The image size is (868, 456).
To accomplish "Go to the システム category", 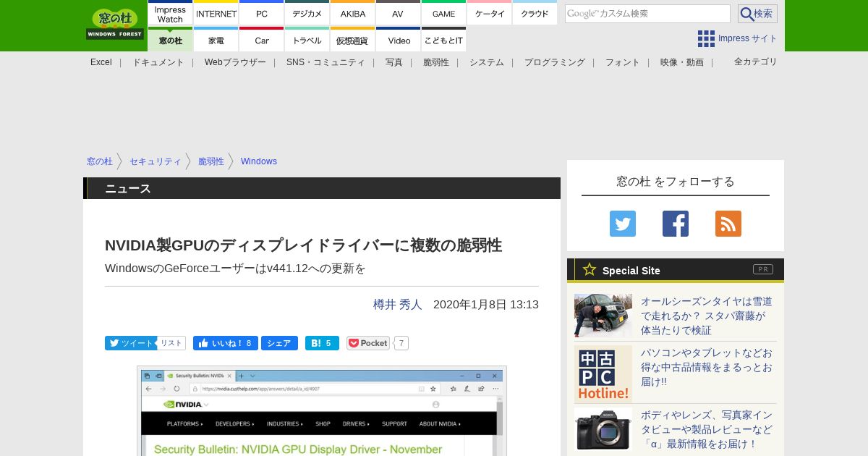I will coord(487,62).
